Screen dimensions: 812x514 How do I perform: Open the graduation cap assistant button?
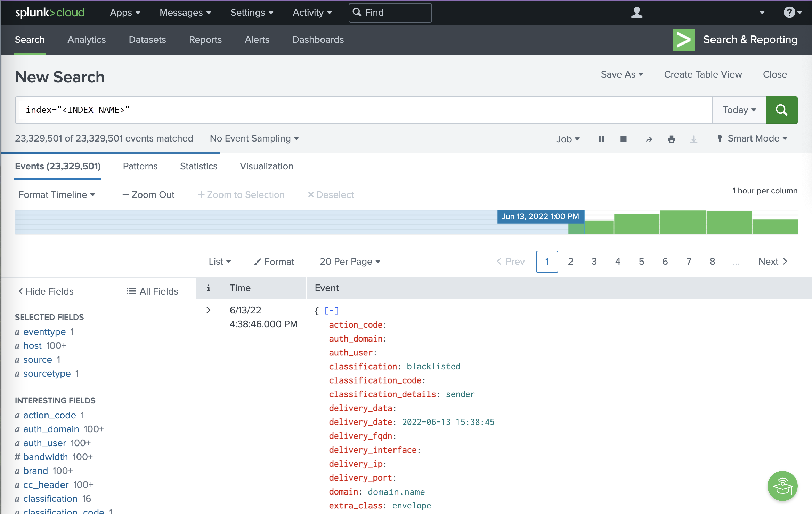point(782,486)
